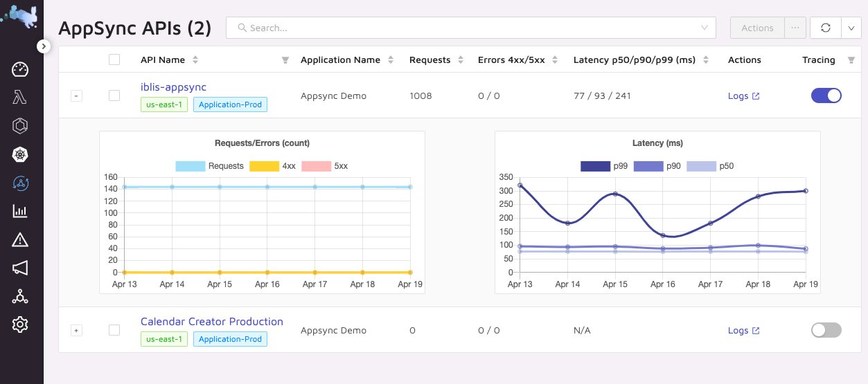Image resolution: width=868 pixels, height=384 pixels.
Task: Click the refresh icon button
Action: click(x=825, y=28)
